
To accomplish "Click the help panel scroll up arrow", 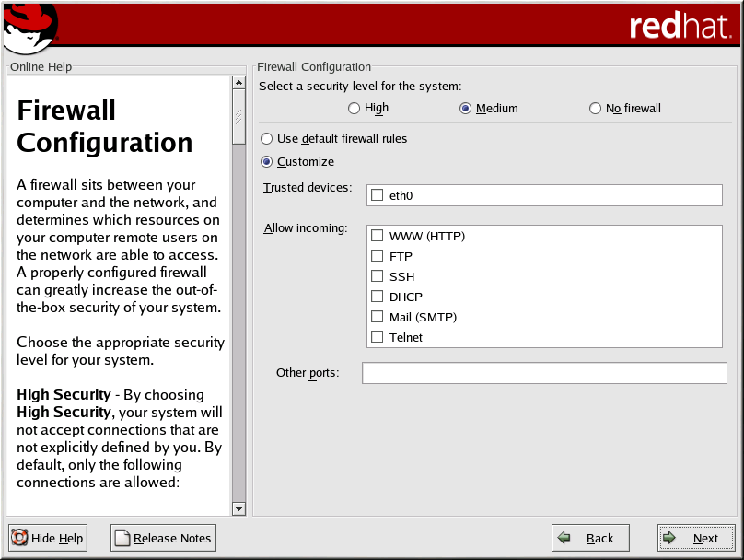I will click(239, 83).
